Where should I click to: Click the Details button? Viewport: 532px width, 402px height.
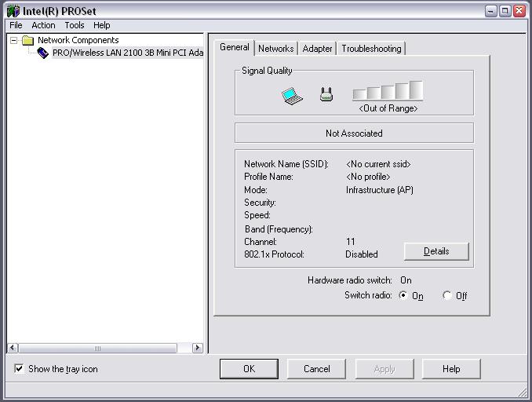pos(436,251)
